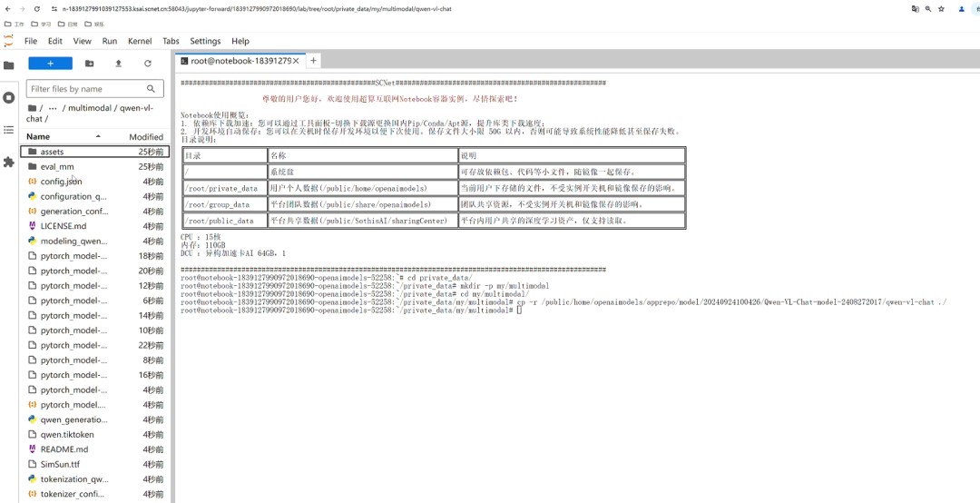Open the Running Terminals and Kernels panel
980x503 pixels.
(9, 97)
